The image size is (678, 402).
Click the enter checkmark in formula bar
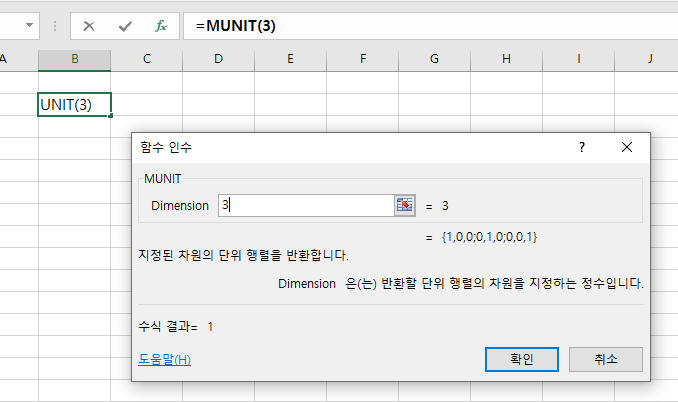coord(125,26)
